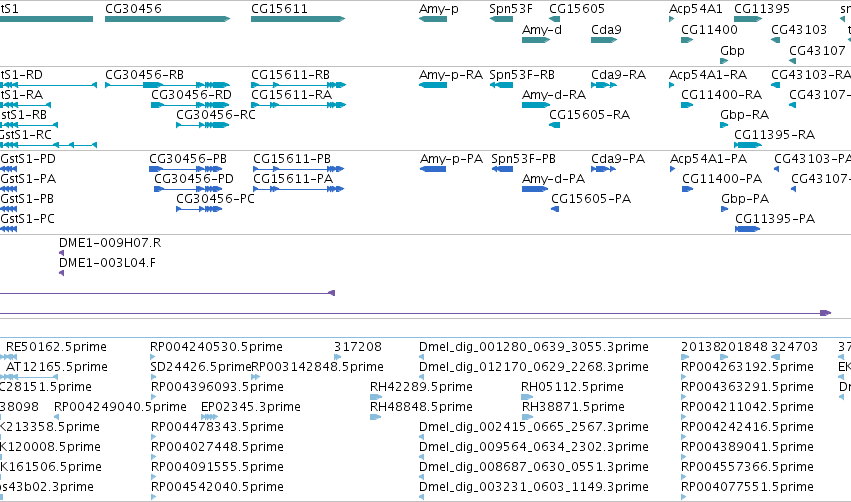Select EST RP004542040.5prime
The width and height of the screenshot is (851, 502).
217,487
